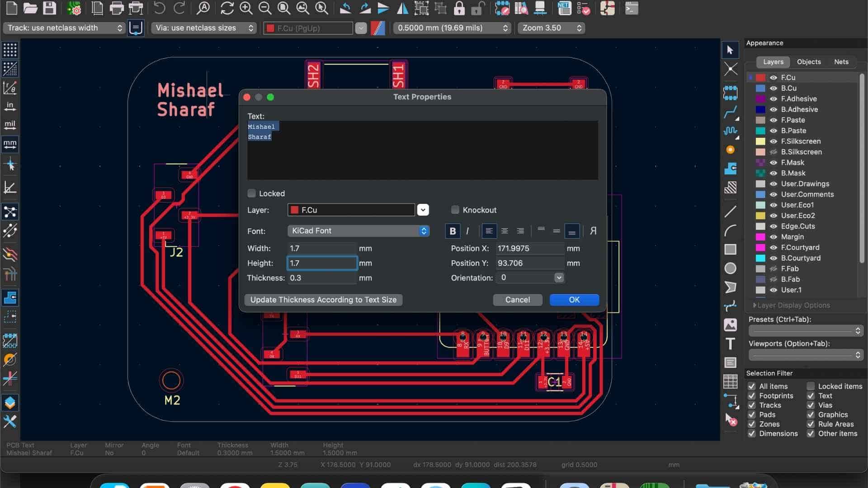The height and width of the screenshot is (488, 868).
Task: Hide the B.Cu layer visibility
Action: pos(774,88)
